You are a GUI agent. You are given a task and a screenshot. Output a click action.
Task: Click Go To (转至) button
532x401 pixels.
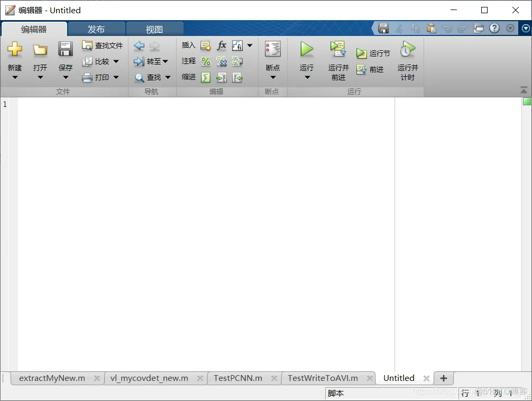click(x=147, y=61)
